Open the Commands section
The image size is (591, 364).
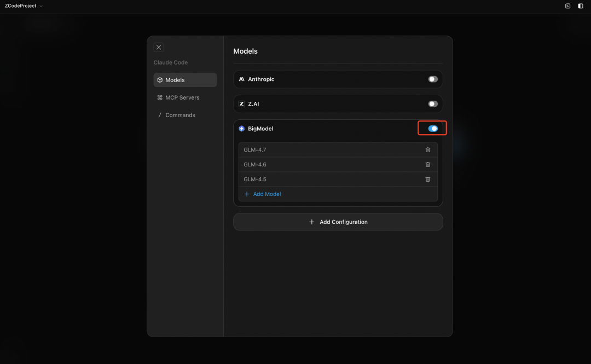pyautogui.click(x=185, y=115)
